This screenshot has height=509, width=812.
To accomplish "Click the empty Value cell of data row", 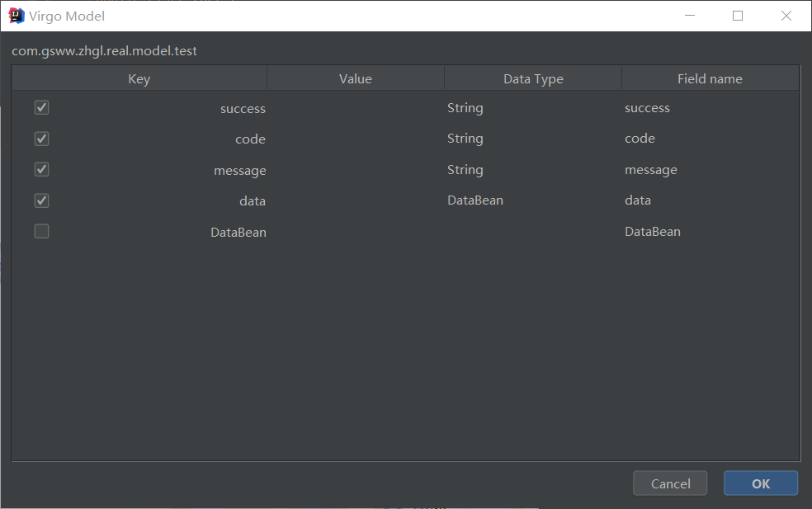I will coord(355,200).
